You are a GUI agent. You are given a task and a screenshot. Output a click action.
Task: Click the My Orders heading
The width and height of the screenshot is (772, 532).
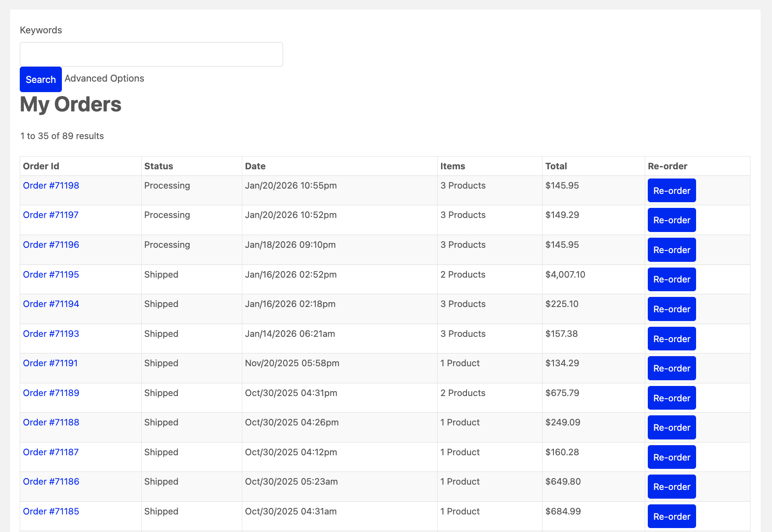point(71,104)
